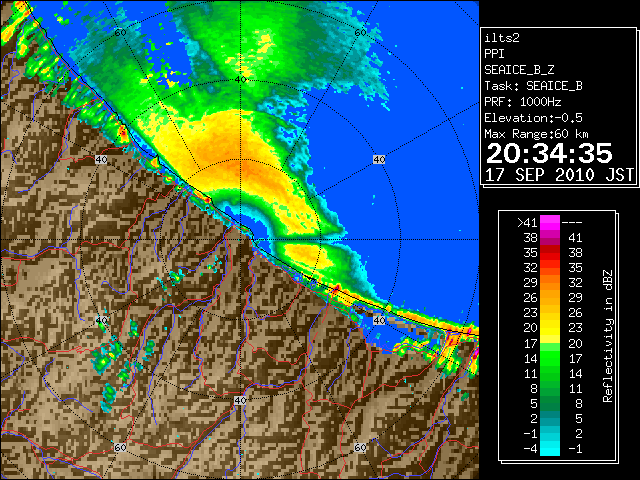Click the 'SEAICE_B_Z' product name

tap(519, 70)
